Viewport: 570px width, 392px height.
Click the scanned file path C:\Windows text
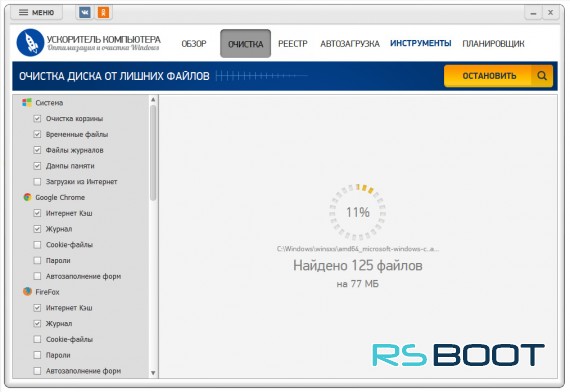(x=358, y=249)
